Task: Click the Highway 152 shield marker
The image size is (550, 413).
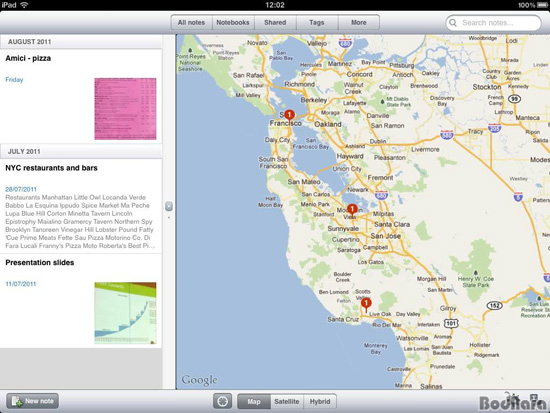Action: pyautogui.click(x=495, y=306)
